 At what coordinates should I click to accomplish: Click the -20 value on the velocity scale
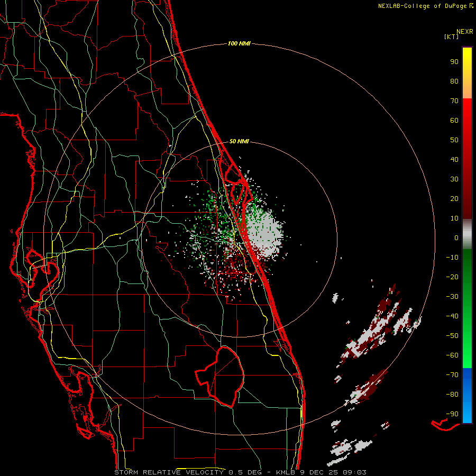(x=452, y=277)
